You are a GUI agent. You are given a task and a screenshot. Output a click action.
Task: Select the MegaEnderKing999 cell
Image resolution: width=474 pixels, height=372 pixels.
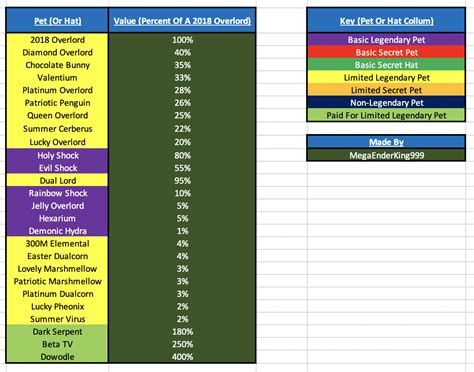click(386, 155)
